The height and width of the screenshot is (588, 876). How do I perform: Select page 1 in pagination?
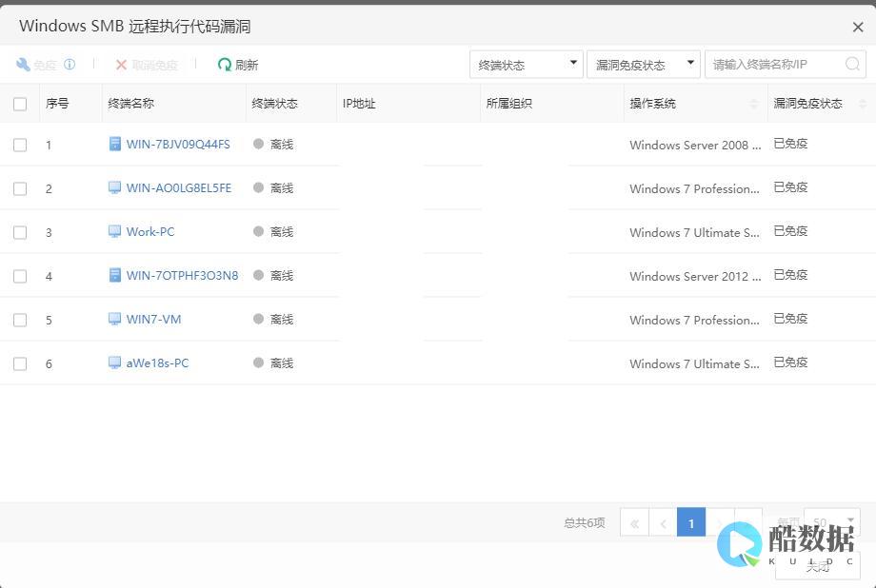[x=691, y=523]
